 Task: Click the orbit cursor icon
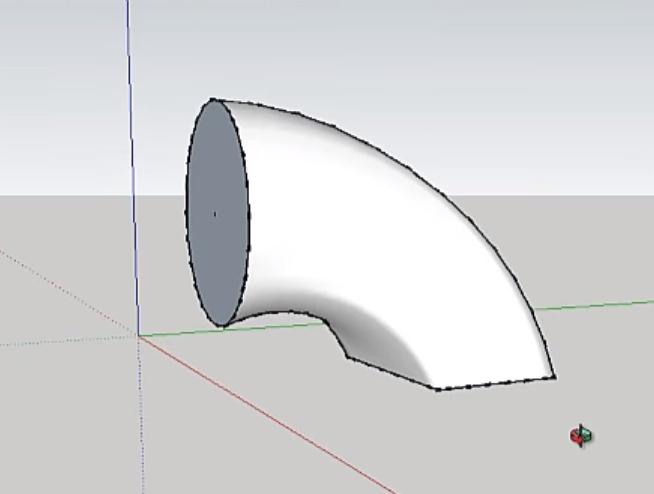pyautogui.click(x=581, y=435)
